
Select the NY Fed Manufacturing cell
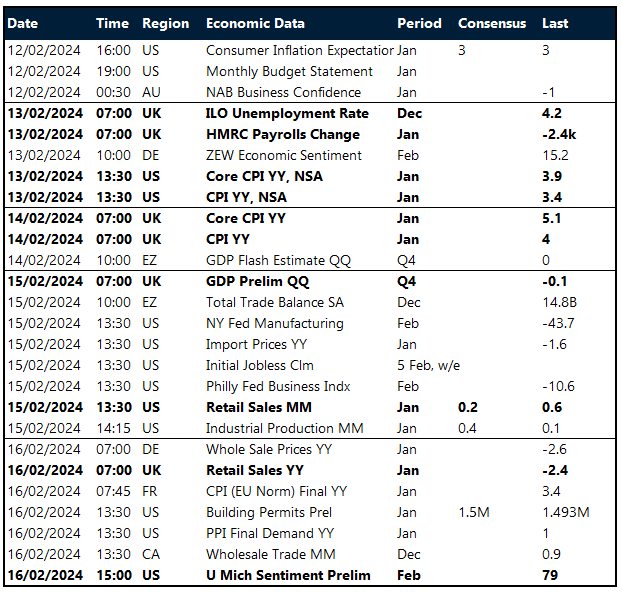[x=274, y=324]
